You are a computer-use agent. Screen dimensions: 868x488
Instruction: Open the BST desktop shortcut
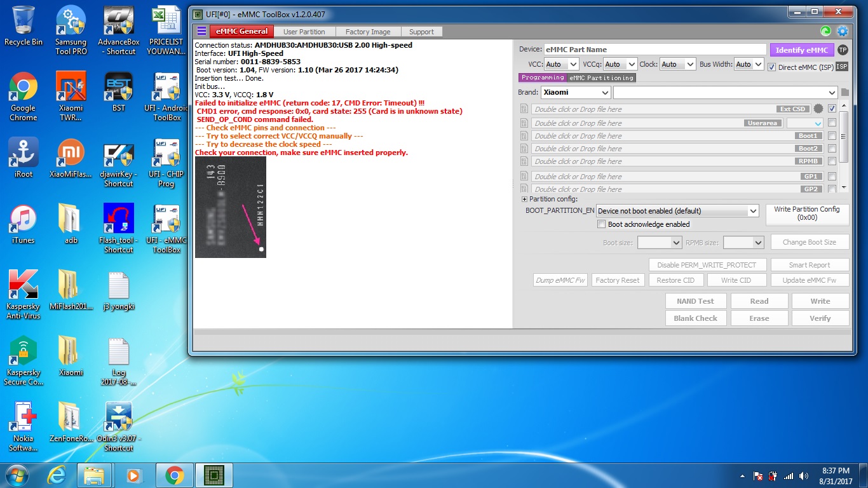(119, 92)
